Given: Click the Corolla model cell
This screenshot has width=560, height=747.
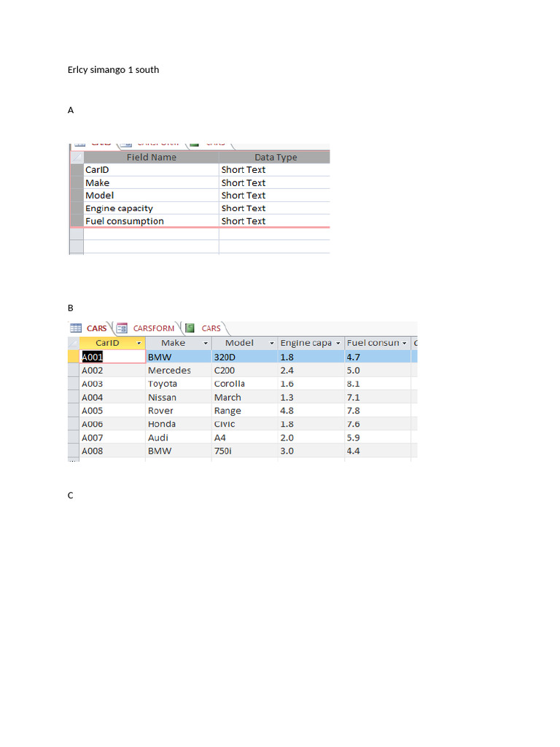Looking at the screenshot, I should pos(245,384).
